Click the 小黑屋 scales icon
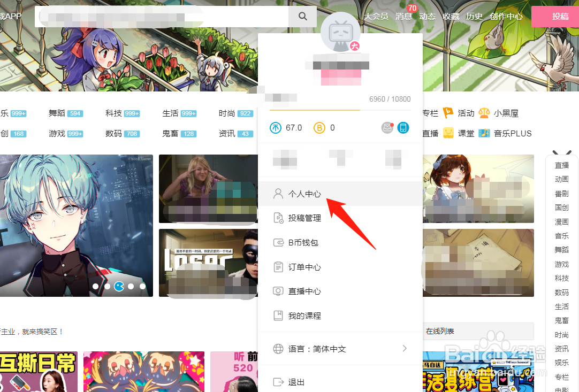This screenshot has height=392, width=579. [x=483, y=113]
